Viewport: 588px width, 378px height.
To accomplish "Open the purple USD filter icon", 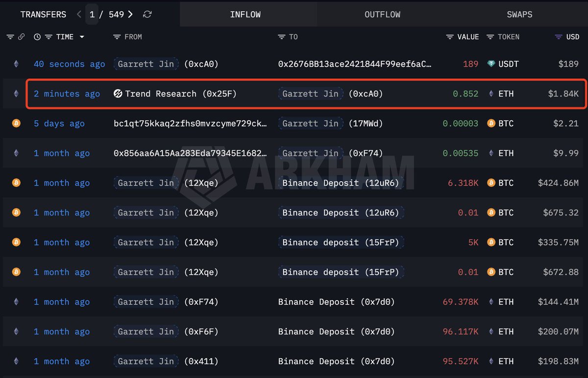I will click(559, 37).
